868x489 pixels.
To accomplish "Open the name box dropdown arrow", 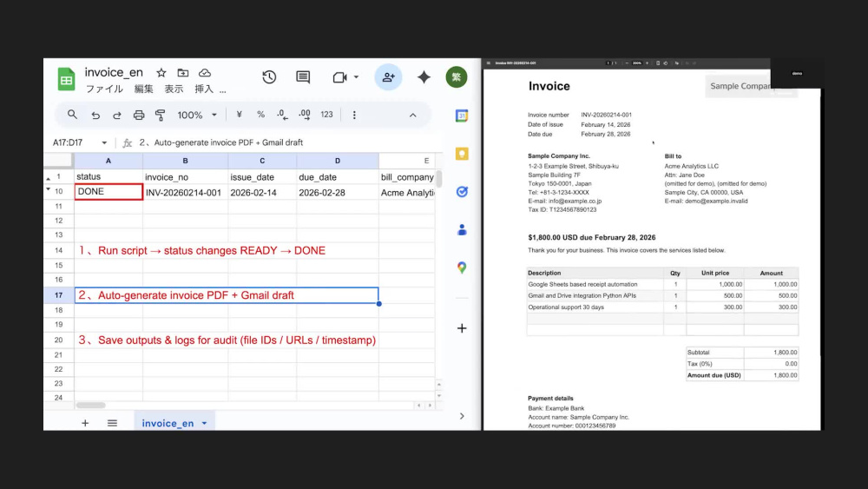I will click(x=104, y=143).
